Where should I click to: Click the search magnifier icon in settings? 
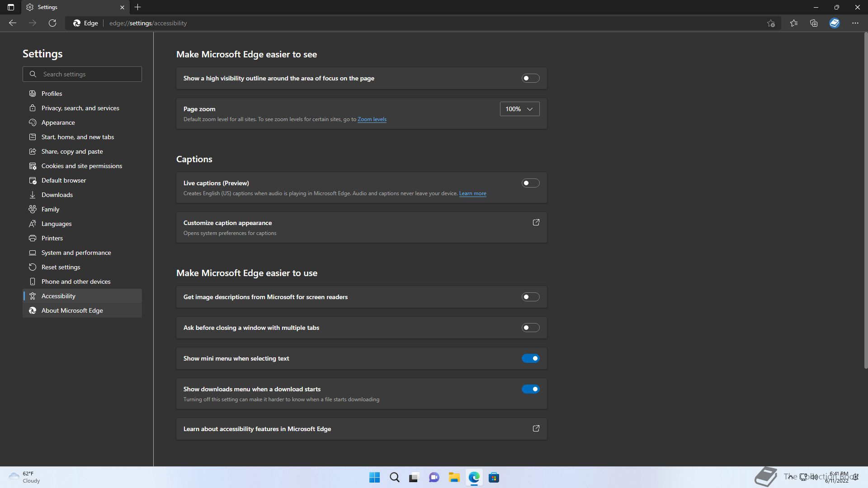click(x=33, y=74)
